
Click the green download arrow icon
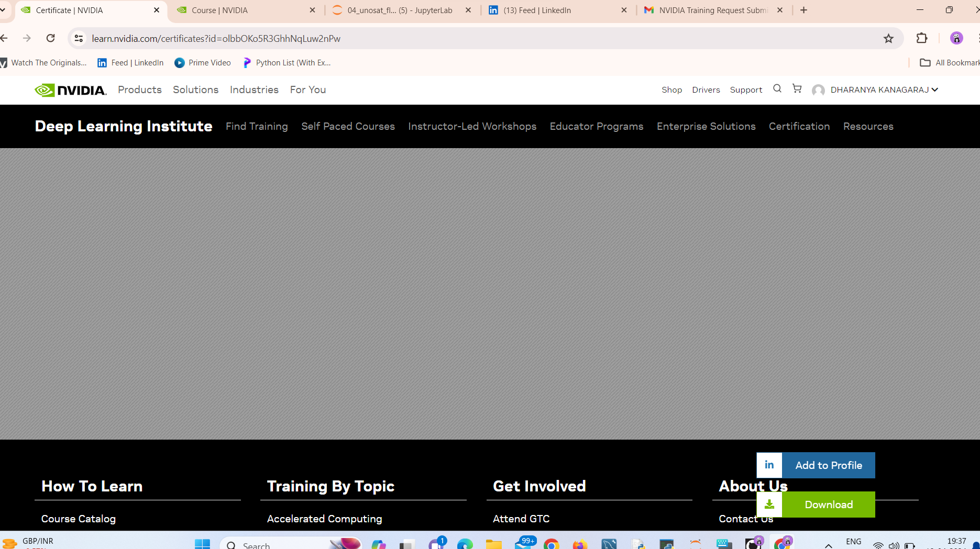coord(769,505)
